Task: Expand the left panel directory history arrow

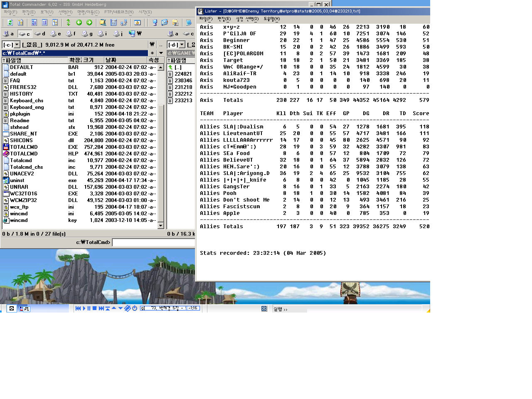Action: point(161,53)
